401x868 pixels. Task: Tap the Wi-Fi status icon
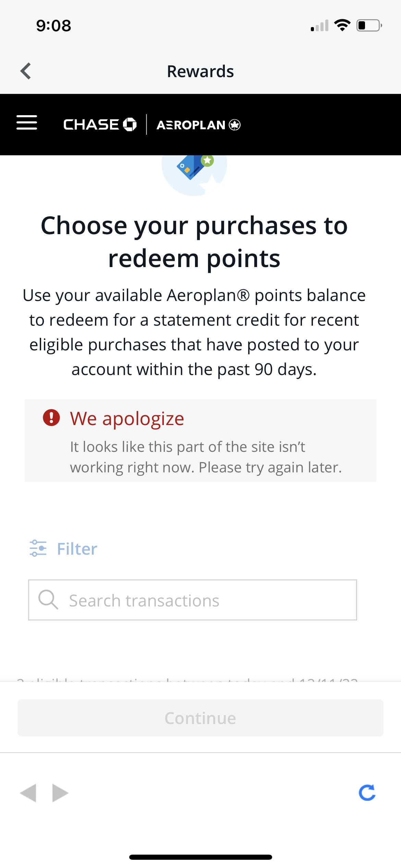pyautogui.click(x=342, y=25)
